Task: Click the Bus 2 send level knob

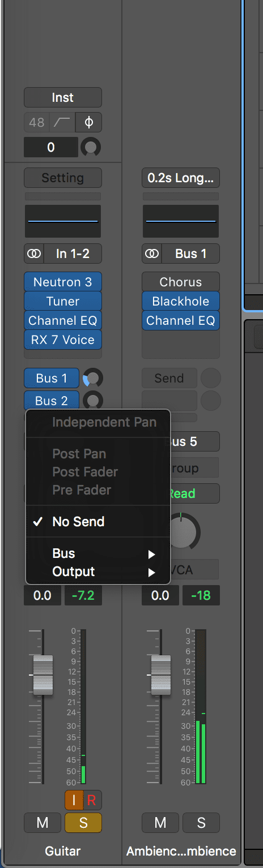Action: pos(92,400)
